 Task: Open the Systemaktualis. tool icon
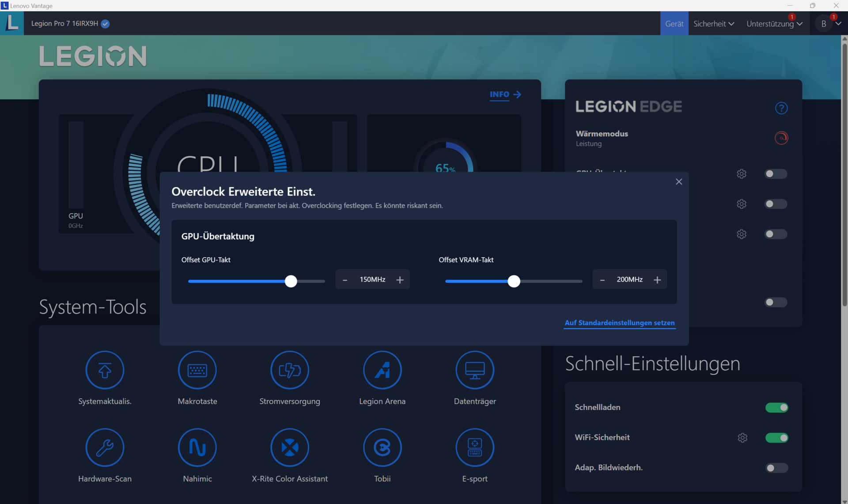pyautogui.click(x=105, y=370)
